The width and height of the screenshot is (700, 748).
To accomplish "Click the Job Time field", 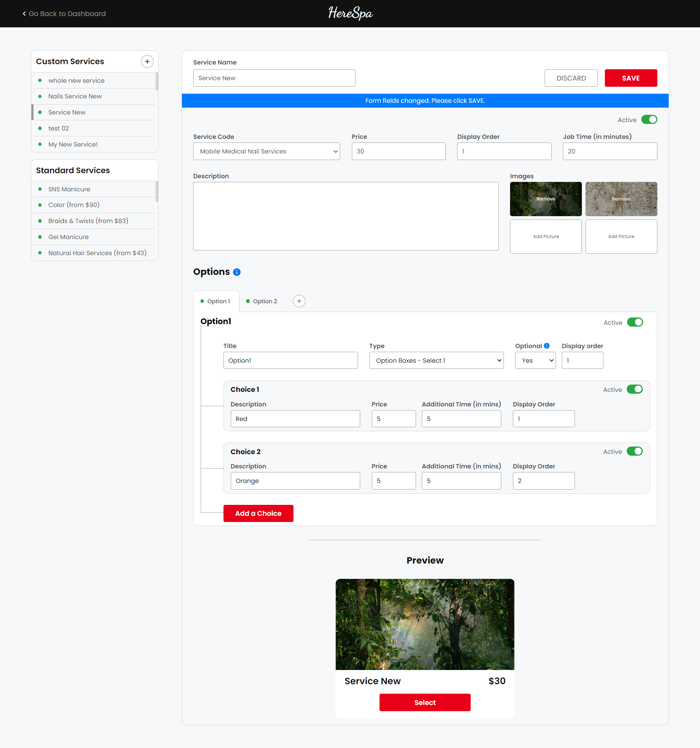I will point(610,151).
